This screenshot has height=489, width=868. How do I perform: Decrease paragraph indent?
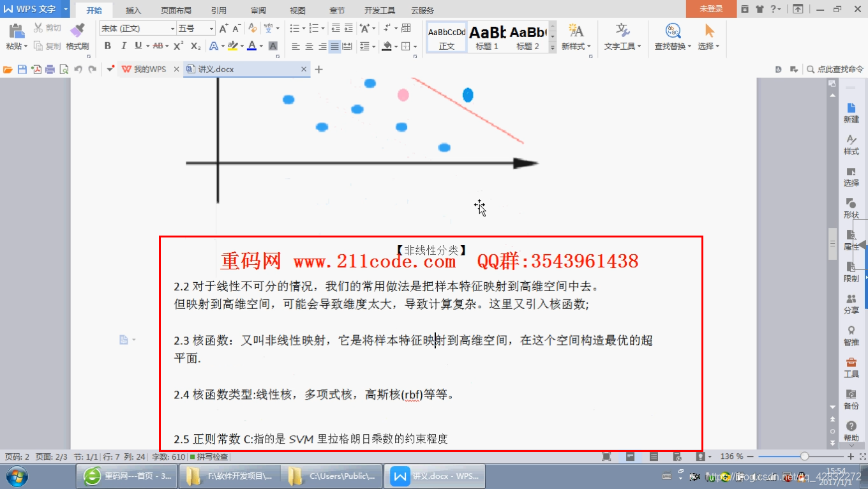336,28
